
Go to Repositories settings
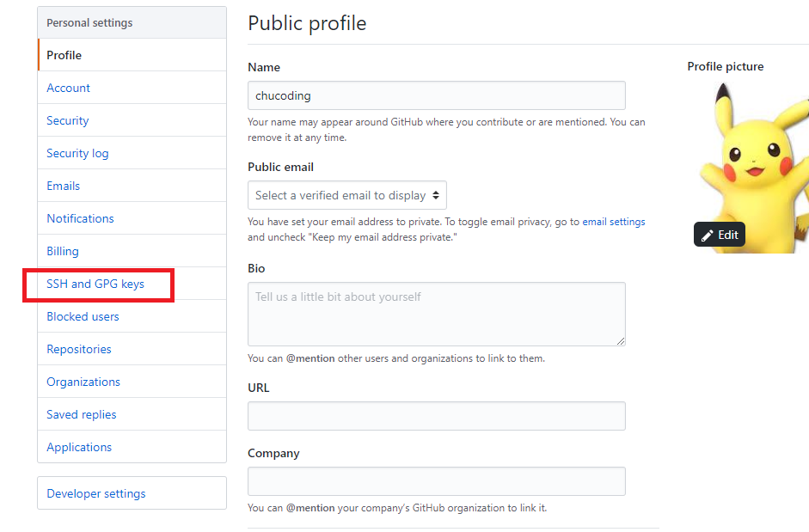[x=132, y=349]
